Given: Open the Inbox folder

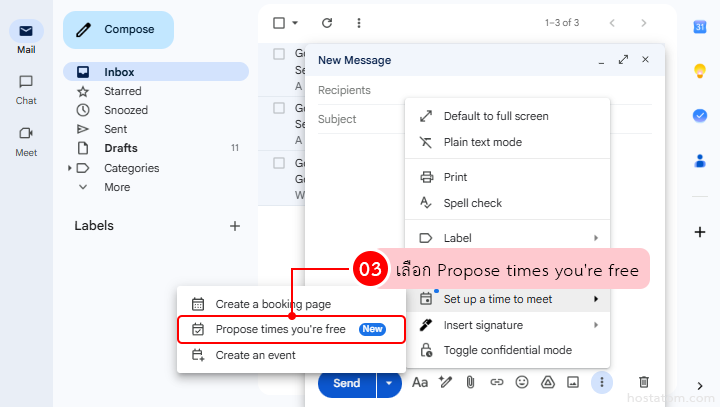Looking at the screenshot, I should 156,72.
